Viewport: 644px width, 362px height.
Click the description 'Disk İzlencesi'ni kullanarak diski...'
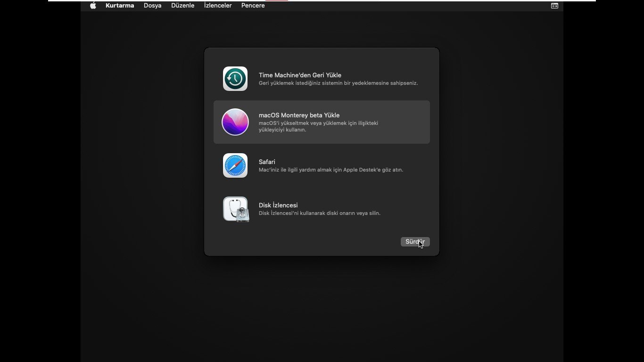(320, 213)
